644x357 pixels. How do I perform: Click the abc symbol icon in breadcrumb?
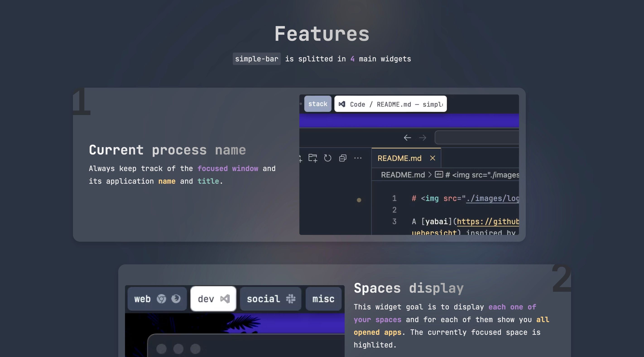[439, 174]
